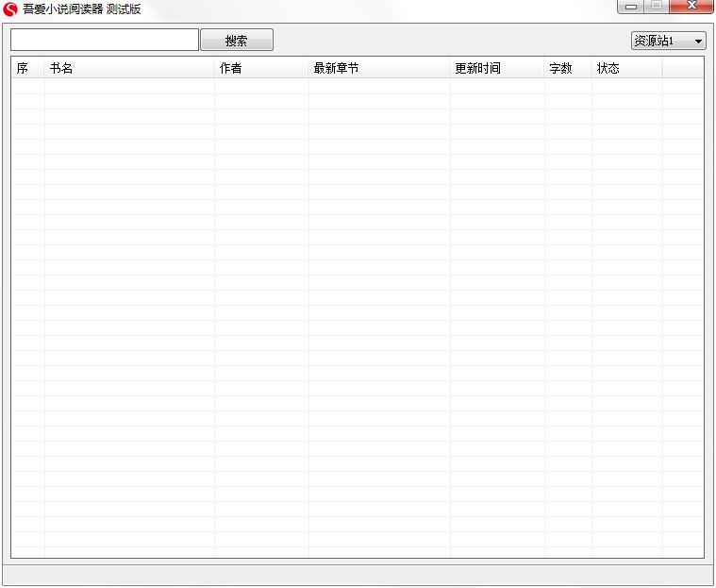Viewport: 716px width, 588px height.
Task: Open the 资源站1 source dropdown
Action: pos(669,41)
